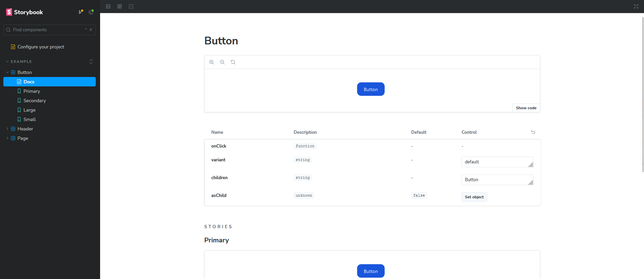644x279 pixels.
Task: Expand the Header component
Action: 7,129
